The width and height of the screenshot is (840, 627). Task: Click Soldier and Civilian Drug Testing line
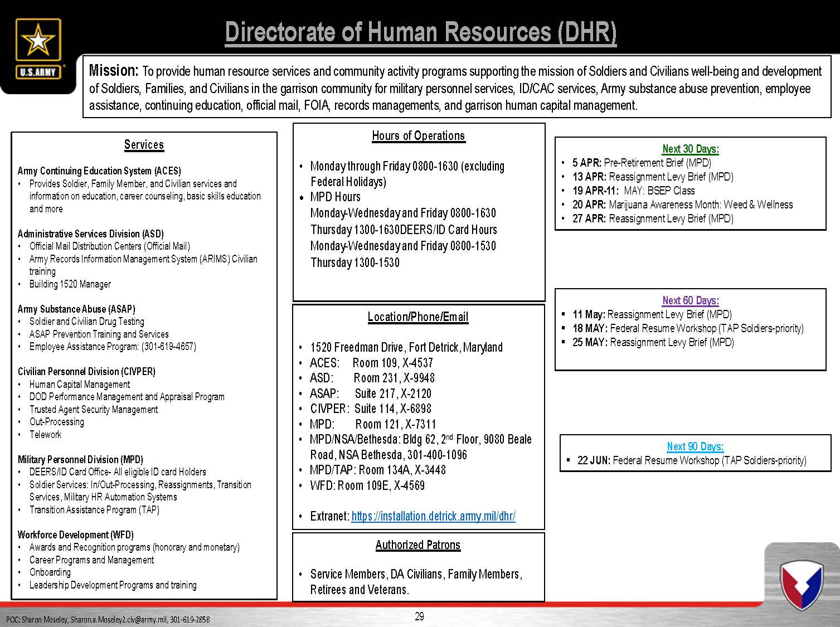tap(86, 322)
